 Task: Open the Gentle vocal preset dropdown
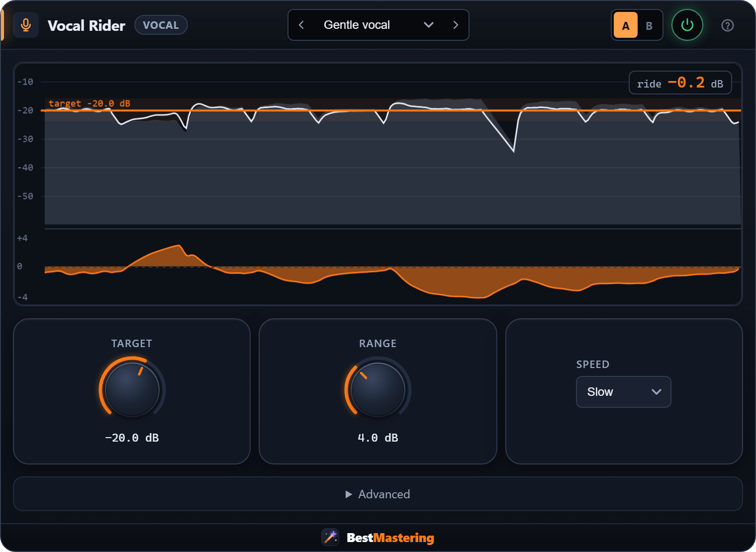(x=378, y=25)
